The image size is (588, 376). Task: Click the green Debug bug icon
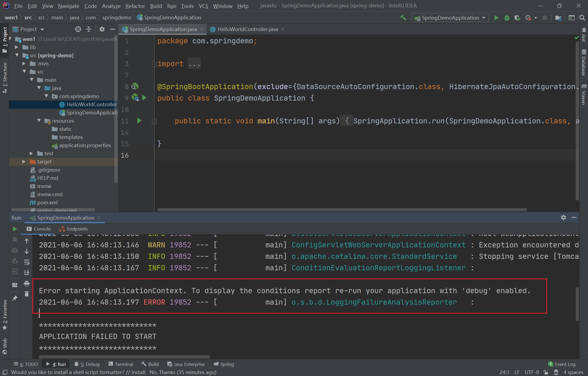coord(507,18)
